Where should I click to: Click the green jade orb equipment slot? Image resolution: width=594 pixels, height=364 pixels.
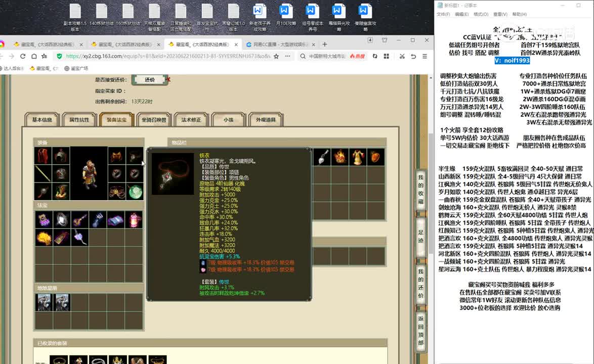pos(135,192)
